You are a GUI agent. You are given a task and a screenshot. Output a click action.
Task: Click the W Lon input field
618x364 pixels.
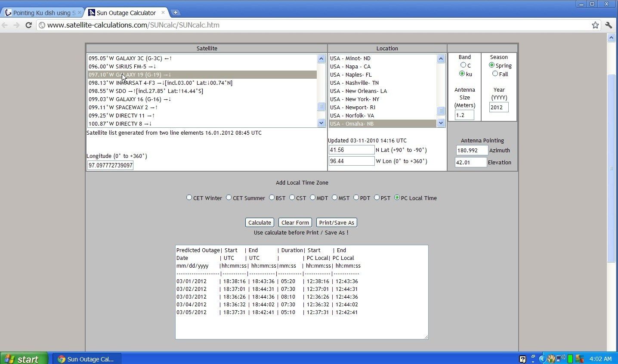(x=352, y=161)
